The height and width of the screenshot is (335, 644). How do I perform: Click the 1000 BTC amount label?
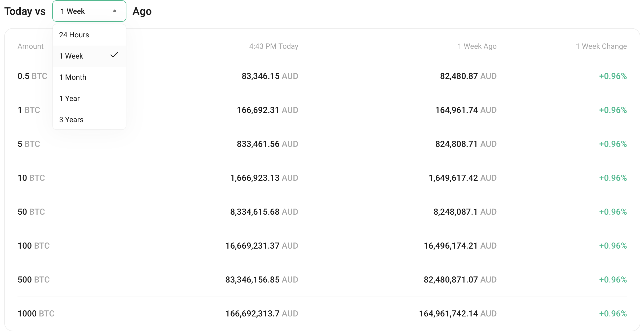tap(36, 314)
